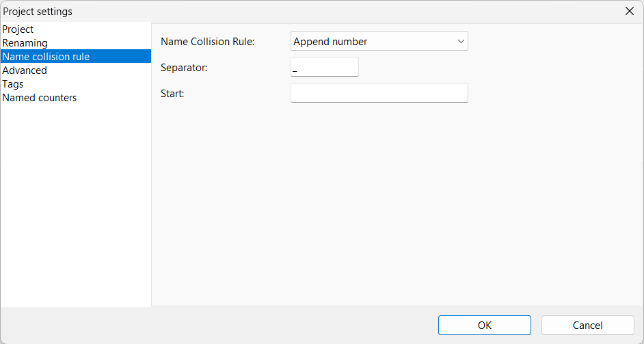This screenshot has width=644, height=344.
Task: Click the Separator label text
Action: click(184, 68)
